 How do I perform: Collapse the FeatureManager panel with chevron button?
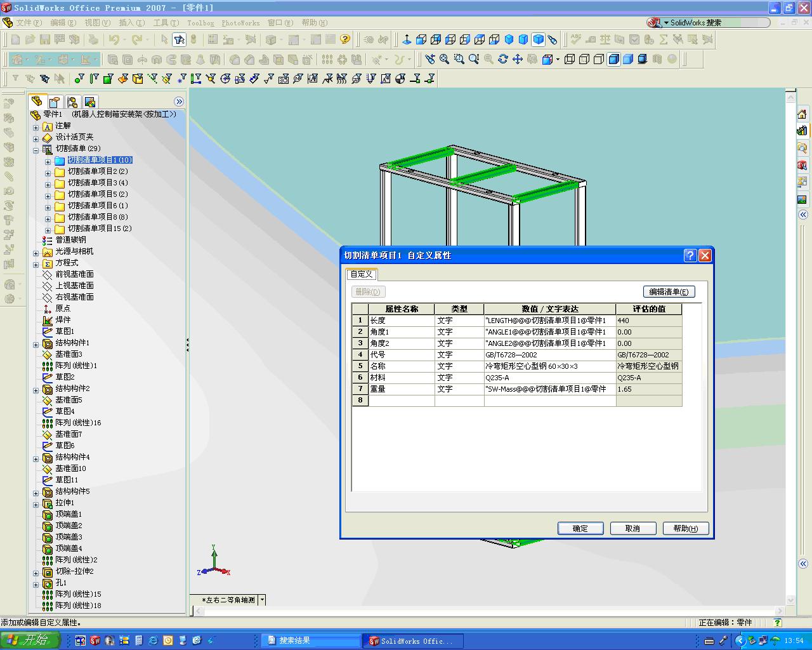click(179, 102)
